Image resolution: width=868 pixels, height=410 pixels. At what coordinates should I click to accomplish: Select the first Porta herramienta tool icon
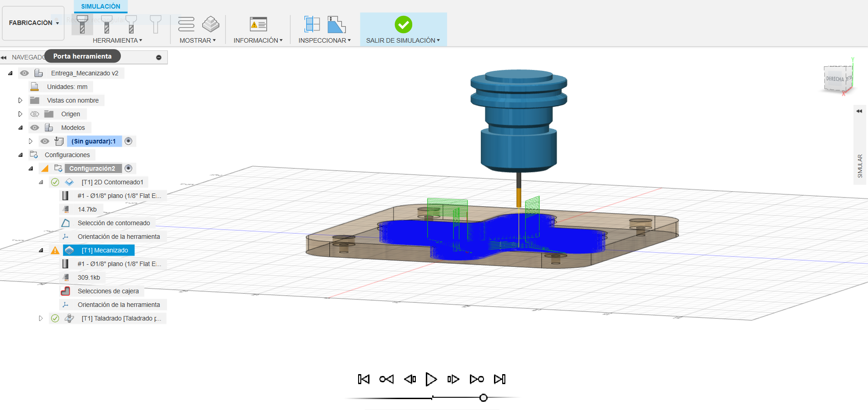tap(82, 25)
